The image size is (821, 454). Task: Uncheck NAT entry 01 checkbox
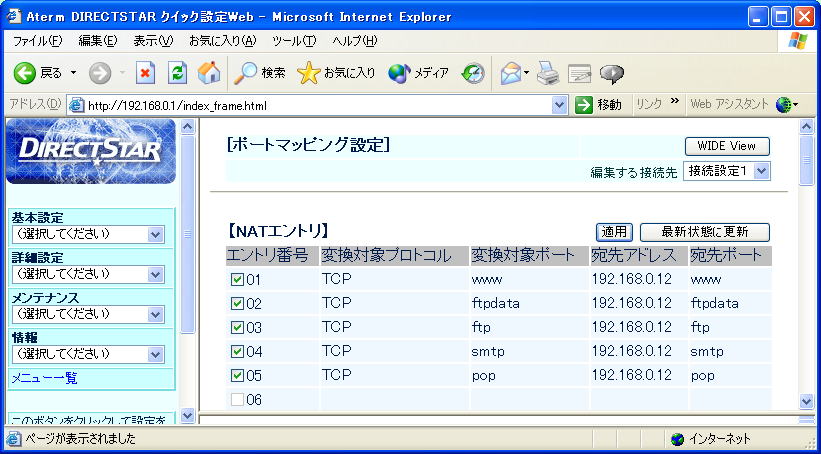click(237, 280)
